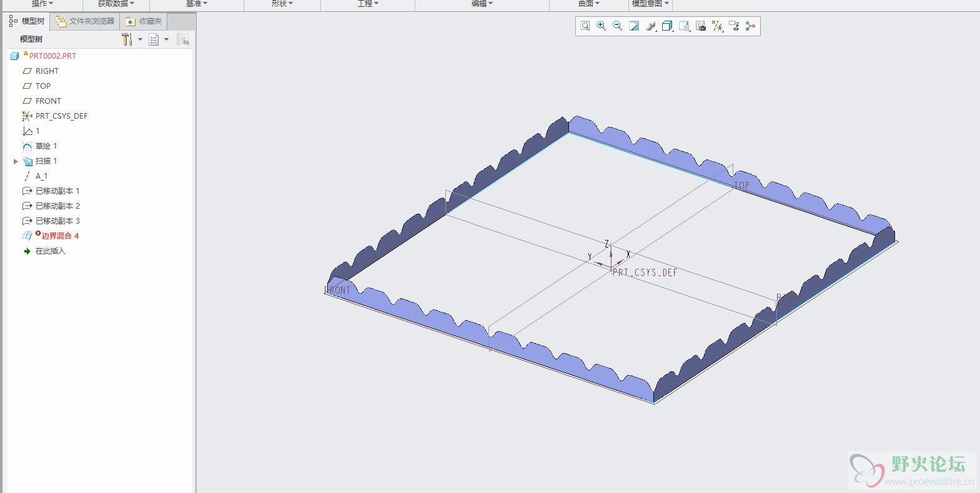The width and height of the screenshot is (980, 493).
Task: Open the view manager icon
Action: click(684, 26)
